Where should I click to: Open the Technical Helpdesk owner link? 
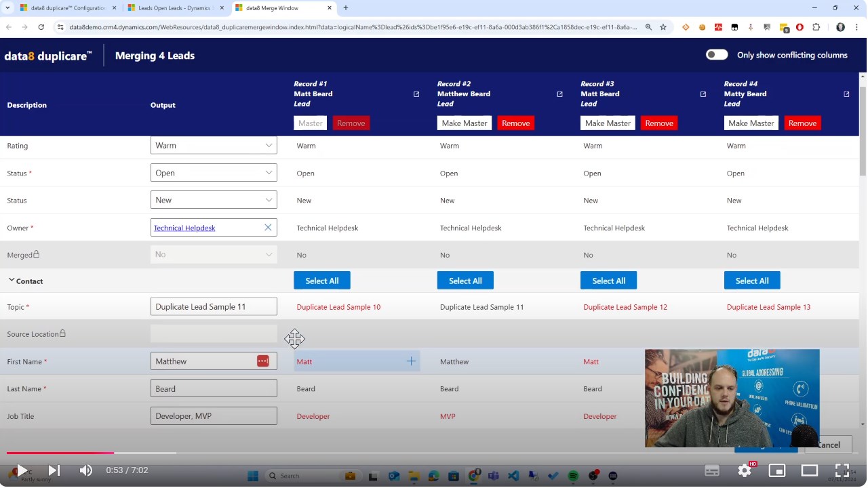[184, 228]
